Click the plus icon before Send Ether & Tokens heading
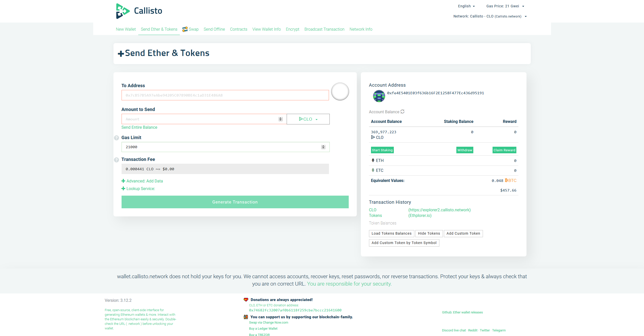Screen dimensions: 644x336 [121, 53]
